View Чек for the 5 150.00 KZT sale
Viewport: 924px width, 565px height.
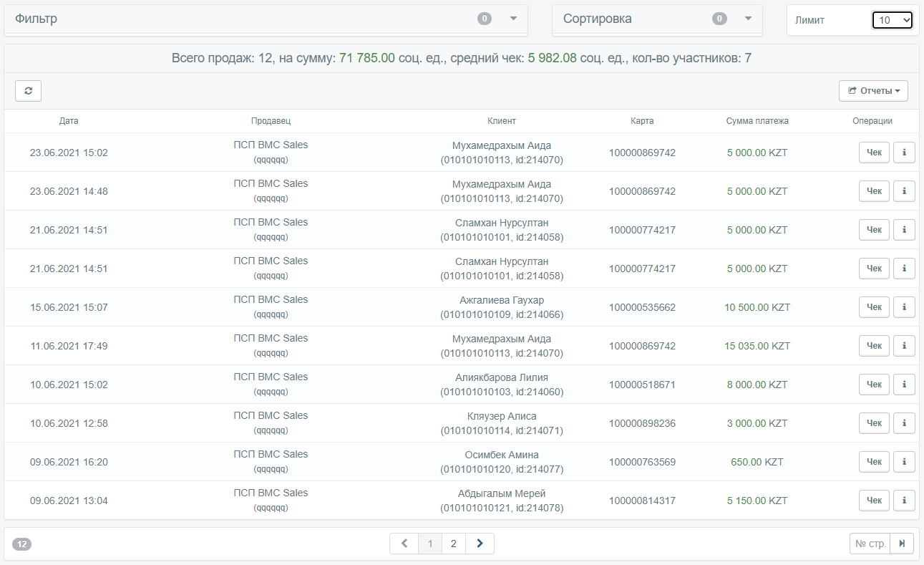coord(874,501)
